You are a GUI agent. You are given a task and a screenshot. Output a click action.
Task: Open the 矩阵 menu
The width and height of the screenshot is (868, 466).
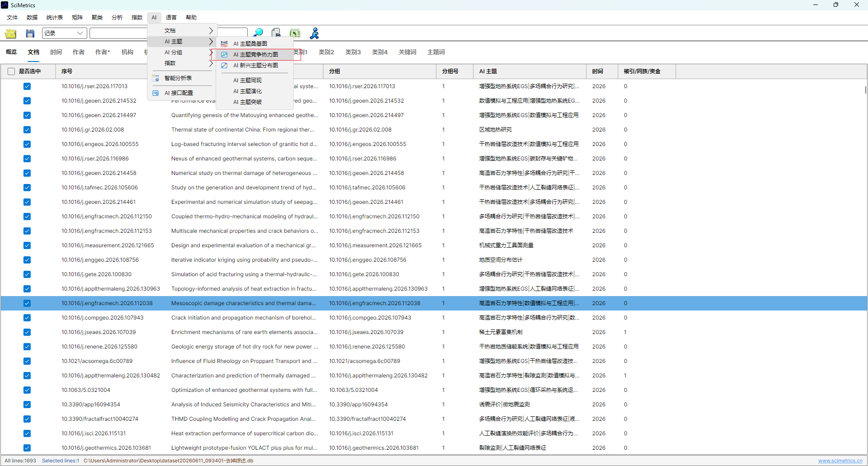coord(77,18)
